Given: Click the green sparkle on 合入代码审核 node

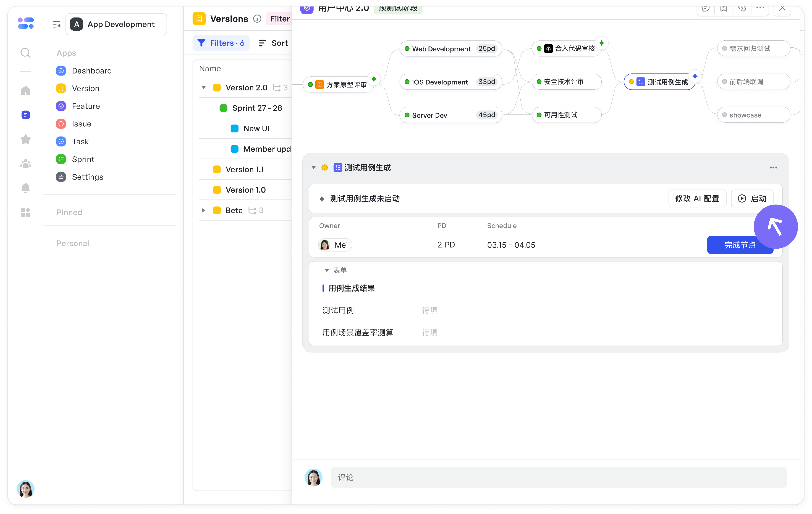Looking at the screenshot, I should (601, 43).
